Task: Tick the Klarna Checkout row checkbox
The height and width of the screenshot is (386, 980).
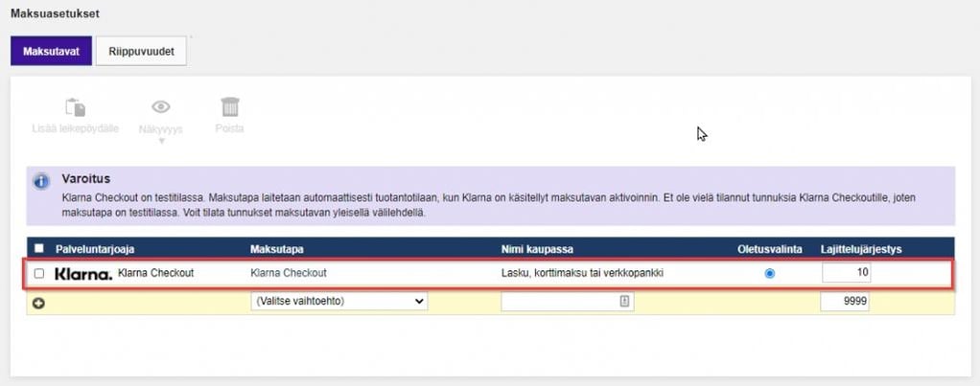Action: point(39,274)
